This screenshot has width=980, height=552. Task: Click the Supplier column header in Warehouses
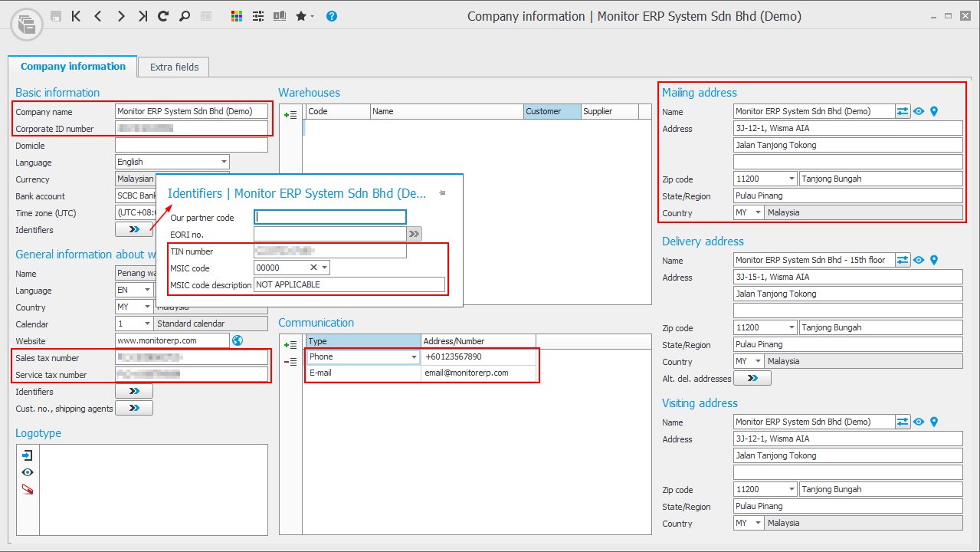610,111
